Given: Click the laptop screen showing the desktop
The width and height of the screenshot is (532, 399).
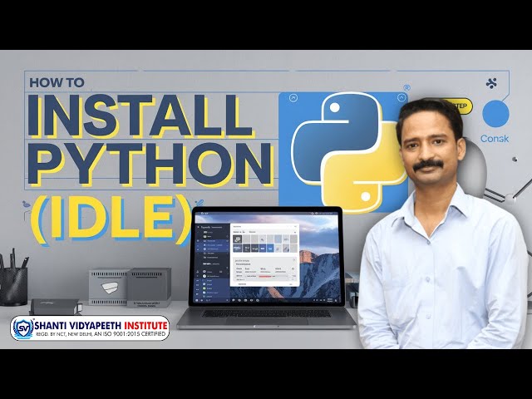Looking at the screenshot, I should point(267,258).
